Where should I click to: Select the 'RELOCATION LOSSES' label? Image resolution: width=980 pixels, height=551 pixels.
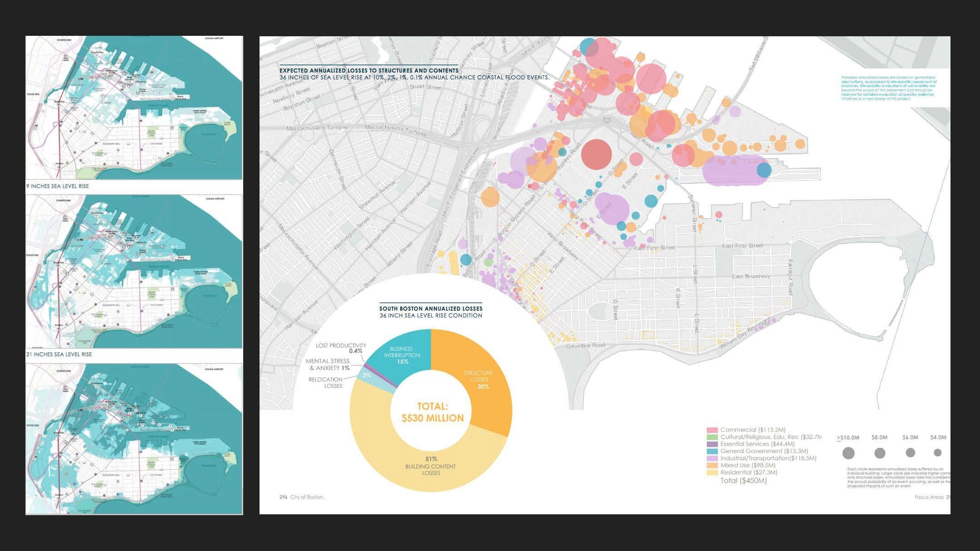[326, 383]
